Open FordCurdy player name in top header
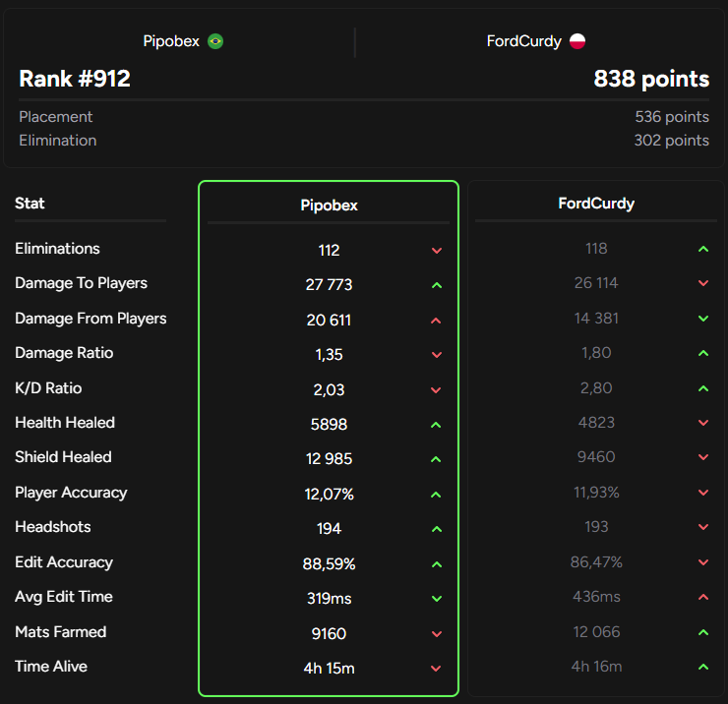This screenshot has width=728, height=704. click(523, 41)
